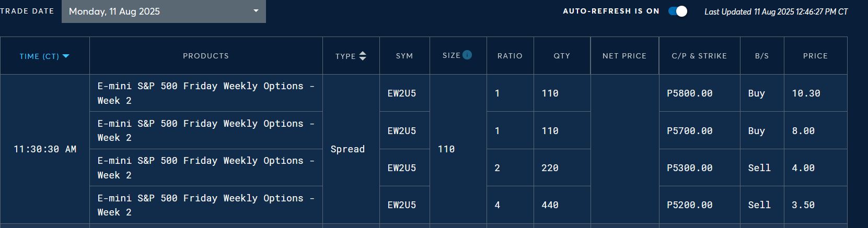
Task: Click the Time (CT) sort arrow
Action: 66,56
